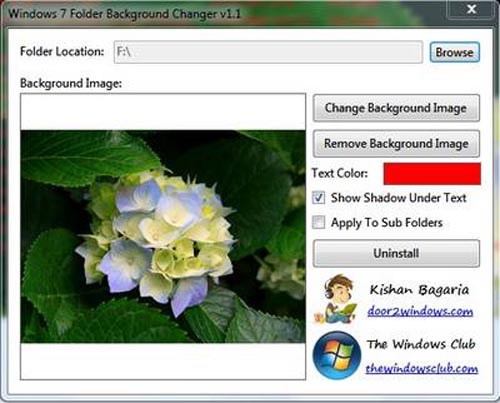
Task: Click the Folder Location label
Action: [x=62, y=51]
